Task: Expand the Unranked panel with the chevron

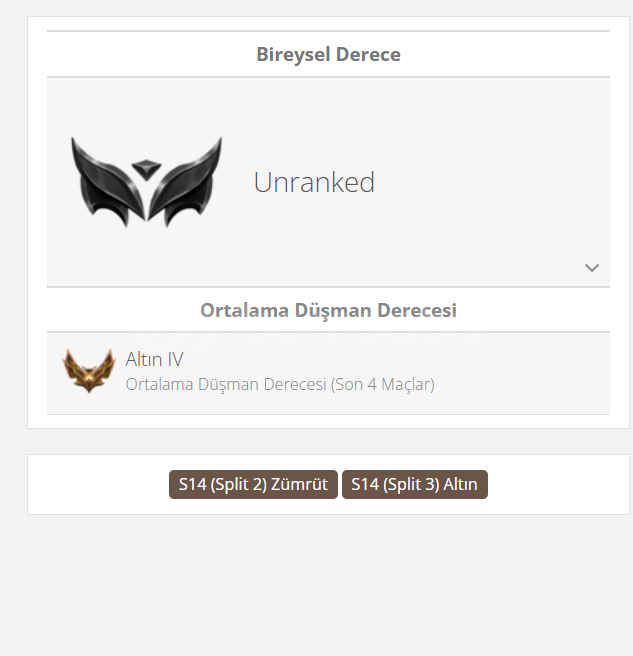Action: 592,267
